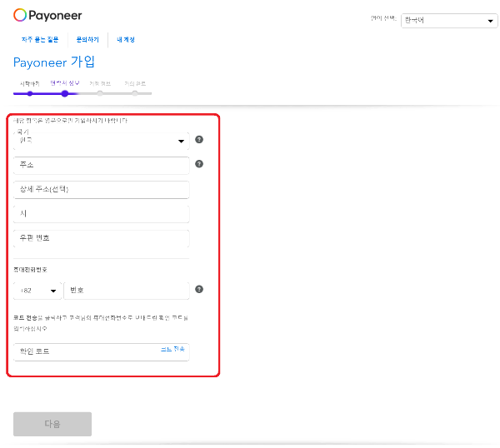Focus the 확인 코드 verification code field
This screenshot has height=448, width=500.
pos(102,351)
